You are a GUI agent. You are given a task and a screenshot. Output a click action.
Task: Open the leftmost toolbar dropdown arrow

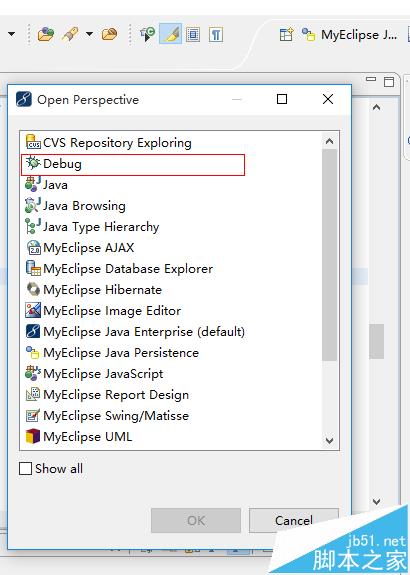pyautogui.click(x=12, y=34)
